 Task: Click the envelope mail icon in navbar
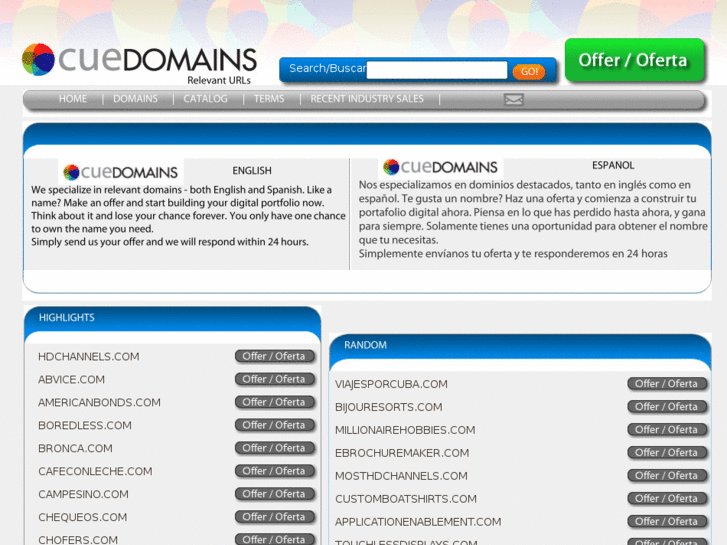click(514, 99)
